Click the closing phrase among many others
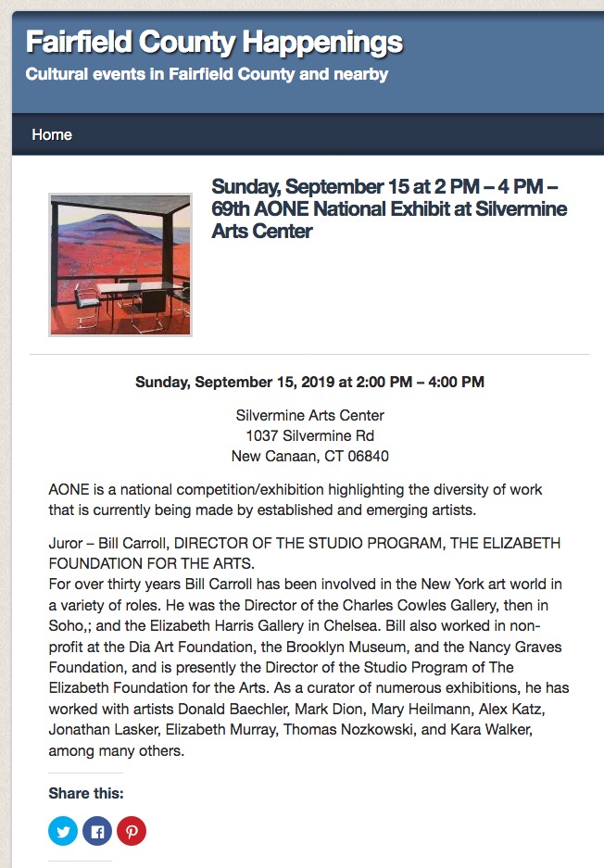Screen dimensions: 604x868 tap(116, 751)
